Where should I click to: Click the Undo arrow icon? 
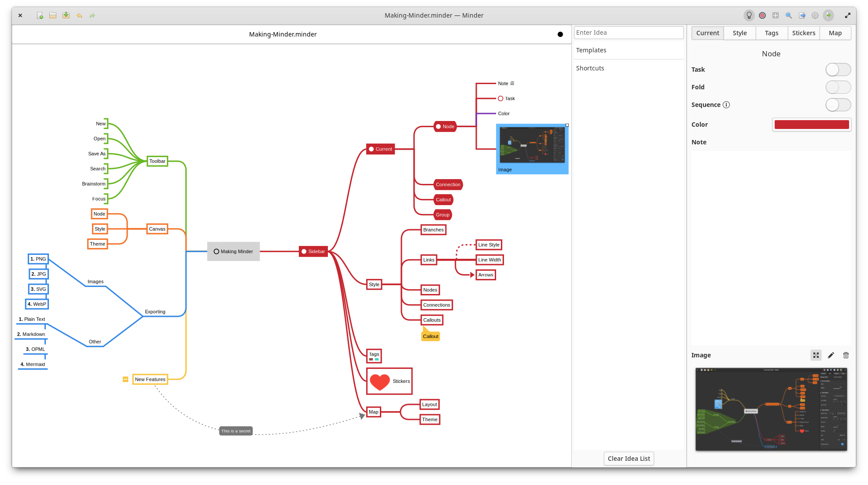[x=79, y=15]
